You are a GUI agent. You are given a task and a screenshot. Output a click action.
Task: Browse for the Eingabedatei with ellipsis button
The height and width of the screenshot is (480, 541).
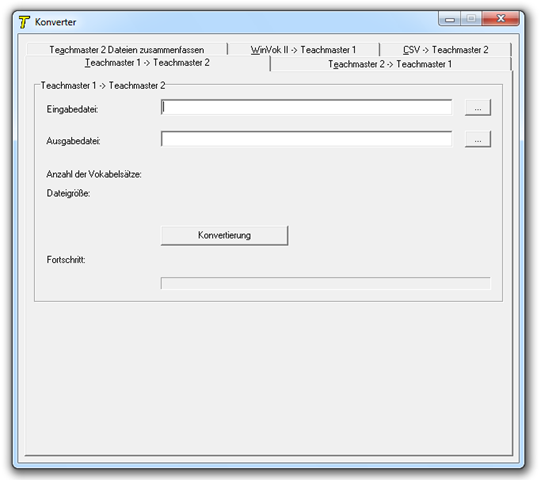[478, 108]
